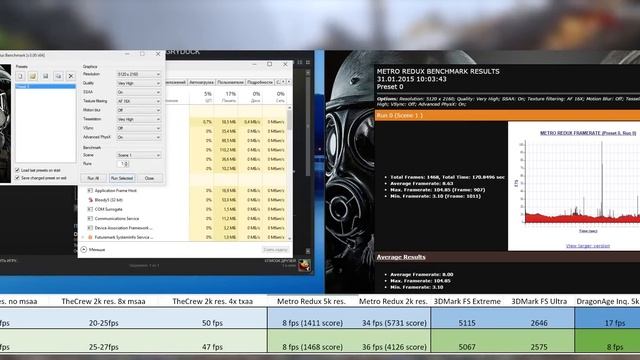Click the up-arrow icon beside Меньше
This screenshot has height=360, width=640.
(x=84, y=249)
